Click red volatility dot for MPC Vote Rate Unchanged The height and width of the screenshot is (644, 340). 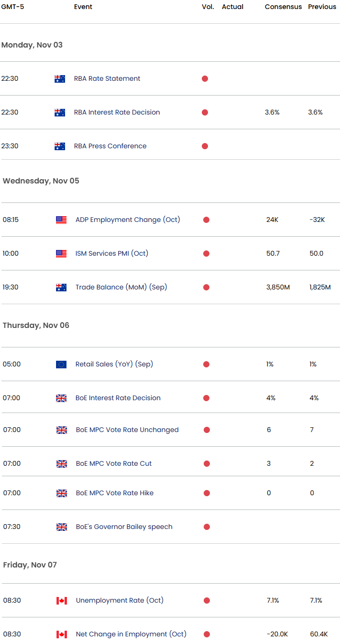click(207, 430)
